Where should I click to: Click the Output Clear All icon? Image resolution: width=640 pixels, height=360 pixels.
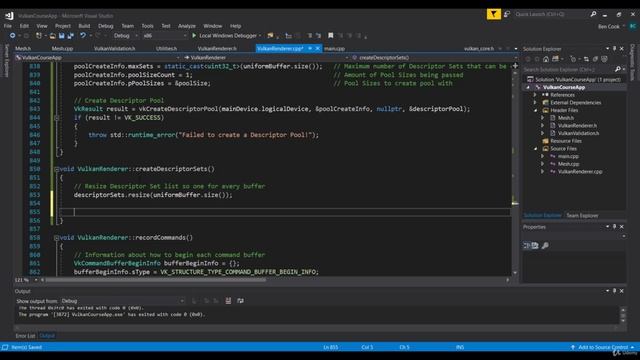[228, 301]
